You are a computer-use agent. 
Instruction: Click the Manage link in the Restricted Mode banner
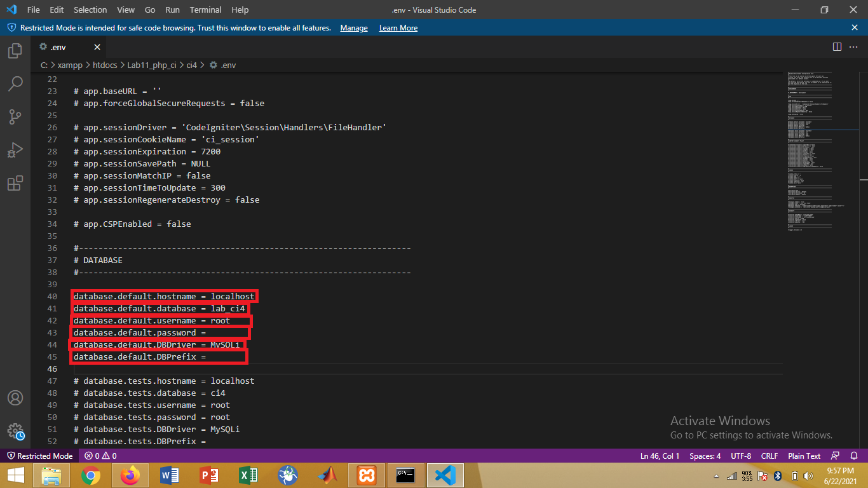[353, 27]
